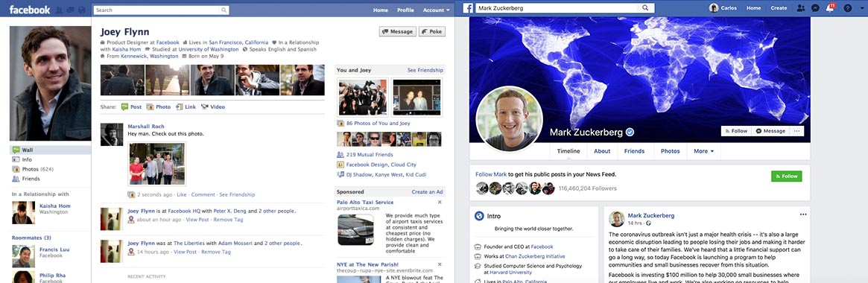The image size is (868, 283).
Task: Open post options dots on Mark's post
Action: coord(803,214)
